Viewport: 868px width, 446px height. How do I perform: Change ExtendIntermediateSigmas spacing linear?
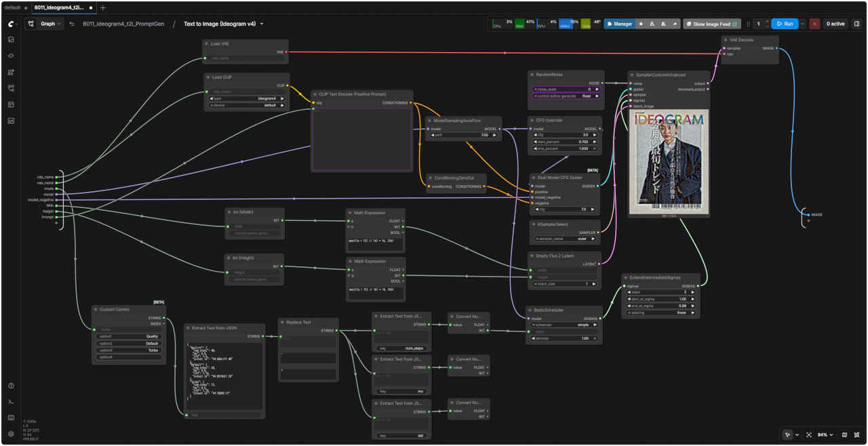661,312
